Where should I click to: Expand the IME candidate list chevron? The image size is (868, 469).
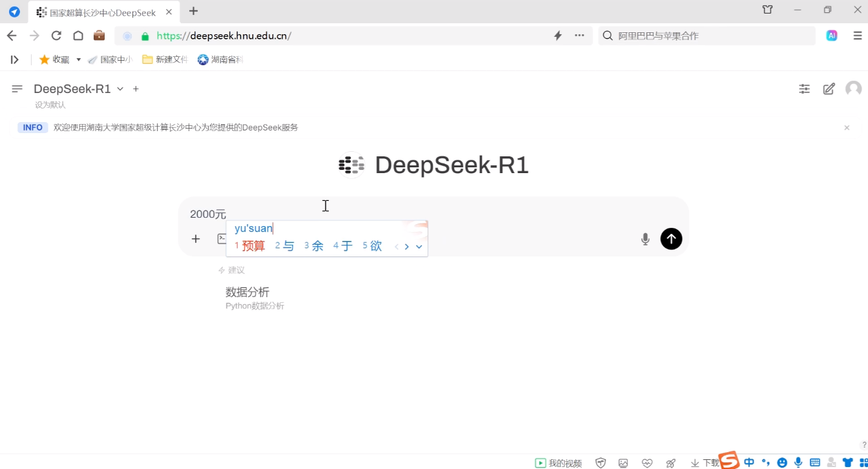tap(419, 247)
